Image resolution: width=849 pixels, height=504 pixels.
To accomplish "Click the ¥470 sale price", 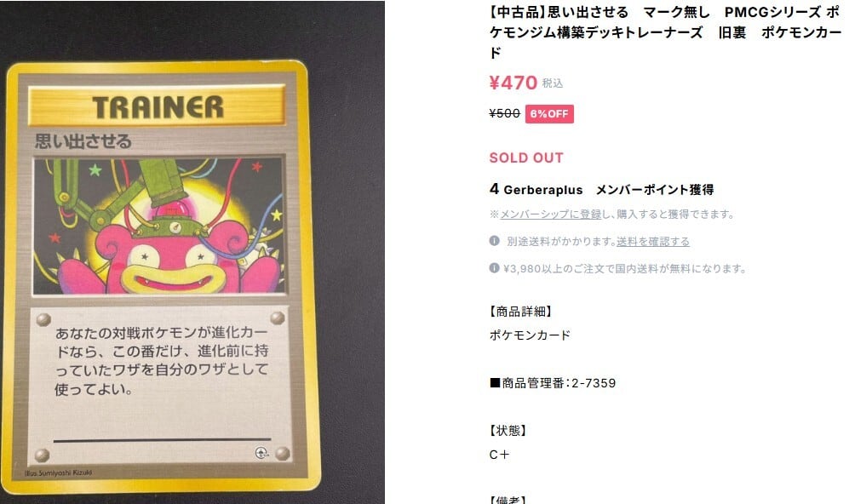I will tap(513, 83).
